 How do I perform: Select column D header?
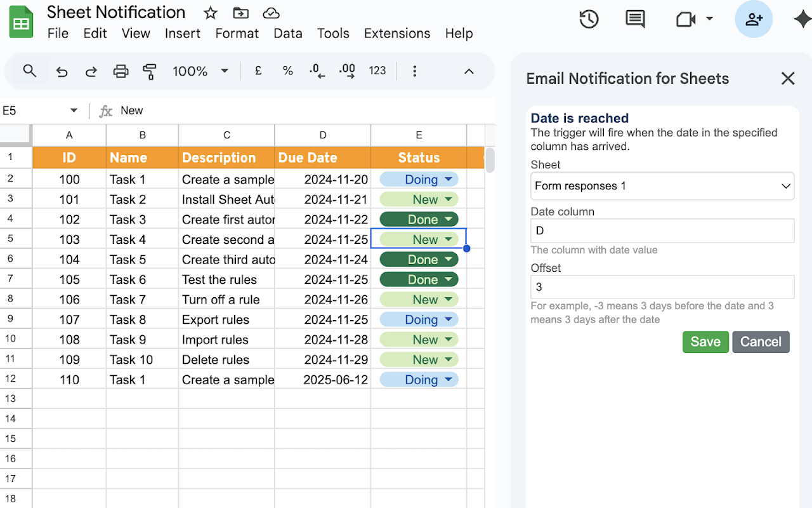pos(323,135)
